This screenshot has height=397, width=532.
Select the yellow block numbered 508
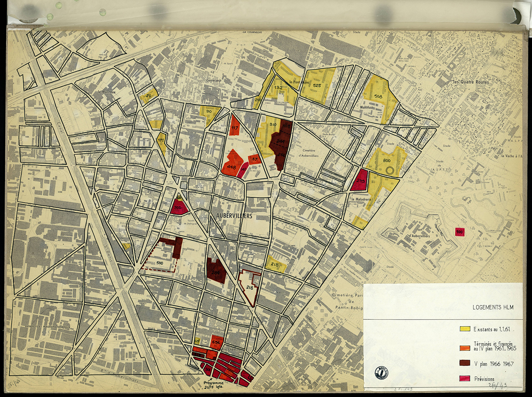[378, 96]
